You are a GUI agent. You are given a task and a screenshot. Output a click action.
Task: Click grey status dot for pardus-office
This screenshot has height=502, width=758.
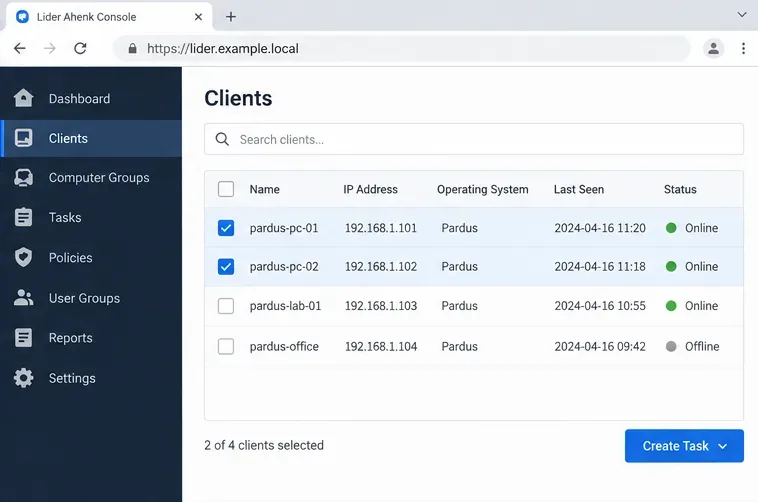click(x=671, y=346)
